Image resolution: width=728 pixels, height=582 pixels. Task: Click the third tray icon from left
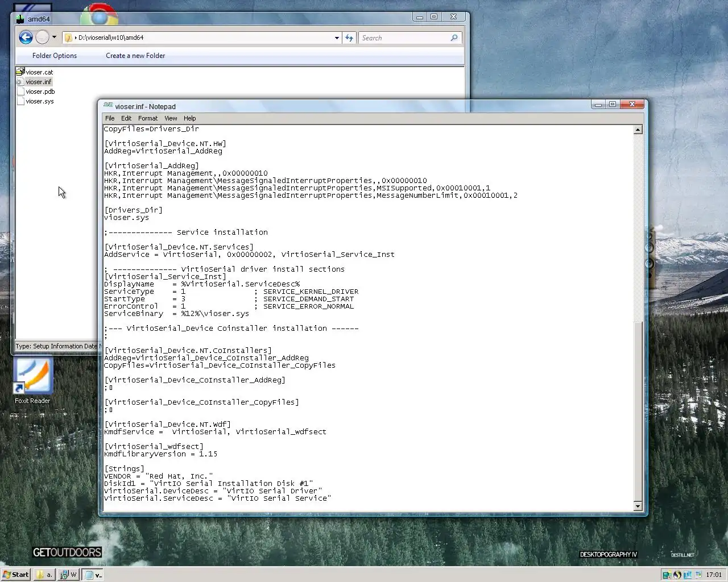pyautogui.click(x=688, y=575)
